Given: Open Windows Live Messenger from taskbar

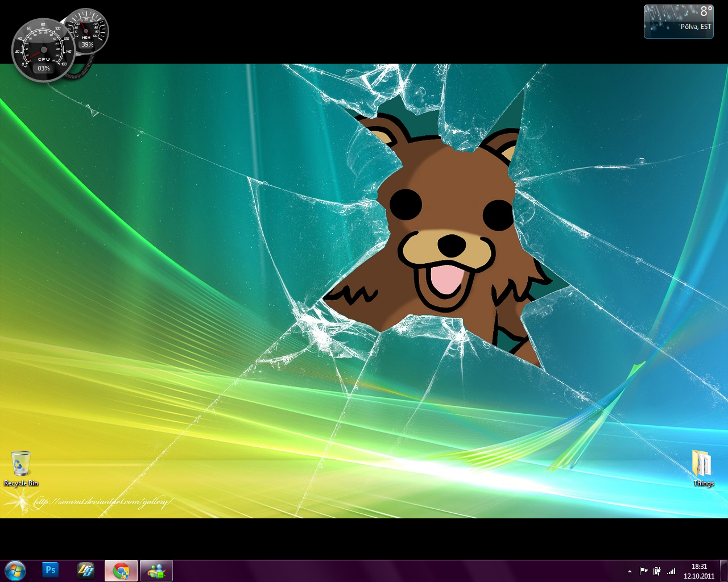Looking at the screenshot, I should [156, 571].
